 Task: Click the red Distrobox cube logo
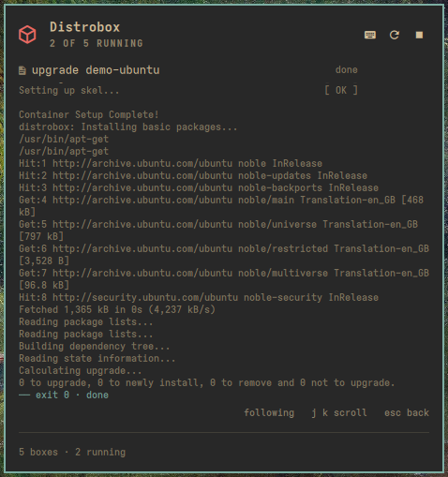click(27, 35)
